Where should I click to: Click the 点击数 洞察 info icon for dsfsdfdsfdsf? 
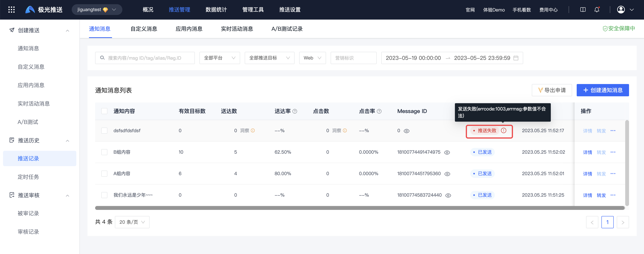click(x=345, y=130)
